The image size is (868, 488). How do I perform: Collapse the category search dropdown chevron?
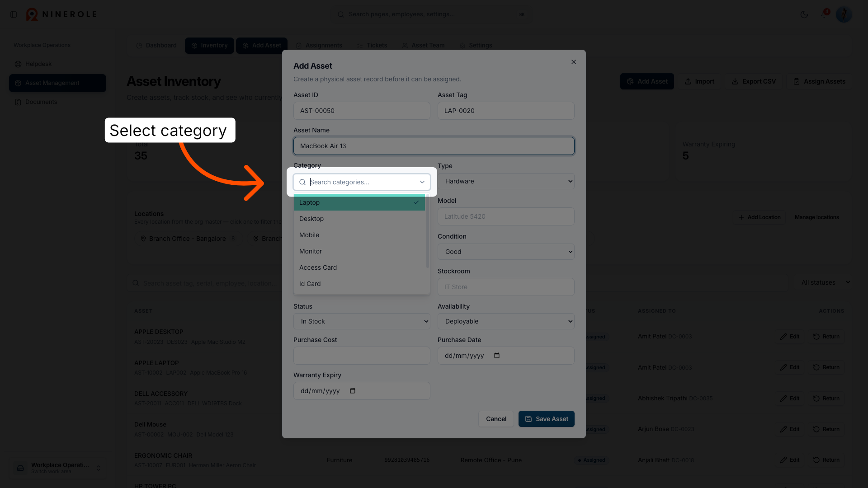pyautogui.click(x=422, y=182)
